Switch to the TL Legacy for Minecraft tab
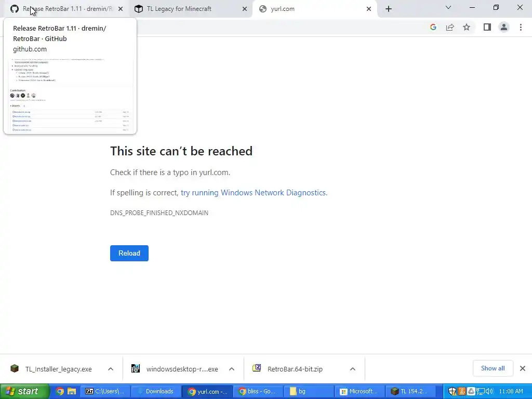 (190, 9)
